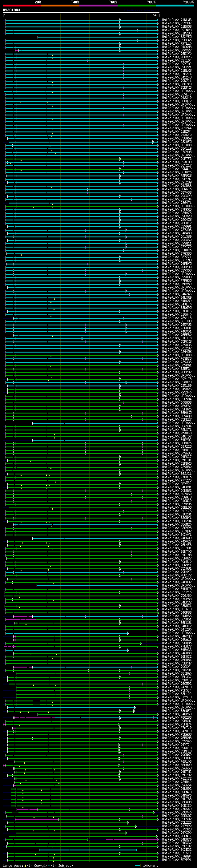Select the UniRef100_P63244 label
The height and width of the screenshot is (868, 197).
click(x=176, y=128)
